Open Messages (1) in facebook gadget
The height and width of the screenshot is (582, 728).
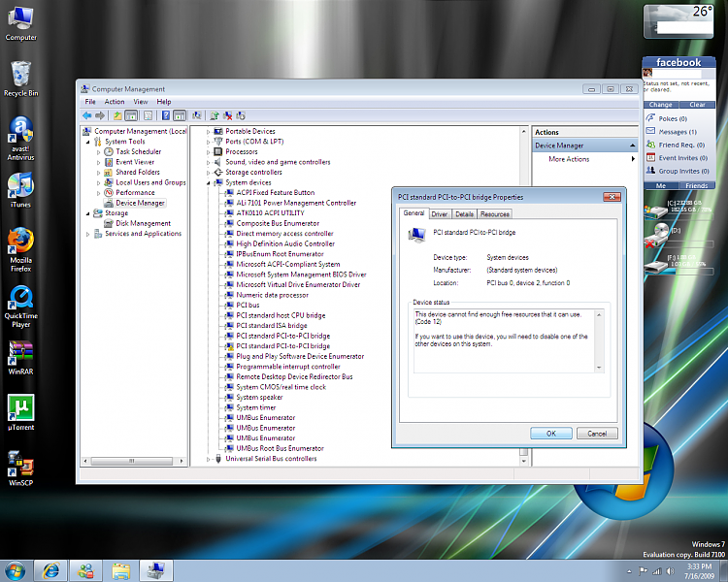(x=678, y=132)
